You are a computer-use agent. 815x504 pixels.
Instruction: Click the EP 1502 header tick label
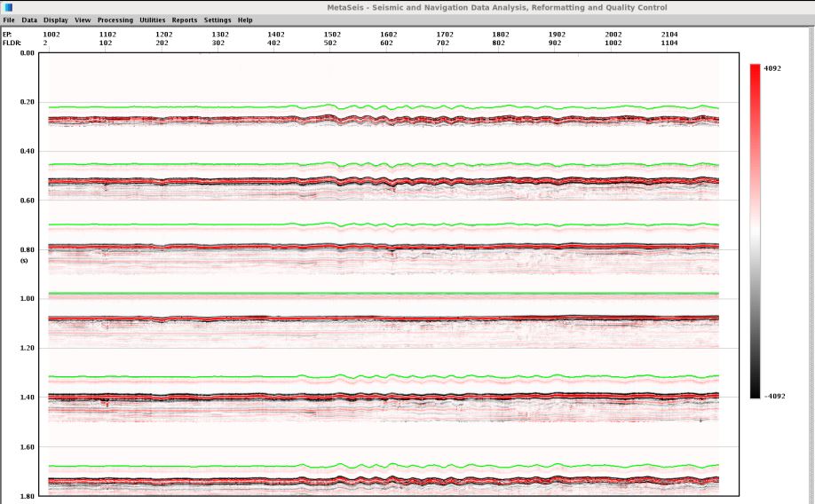332,34
